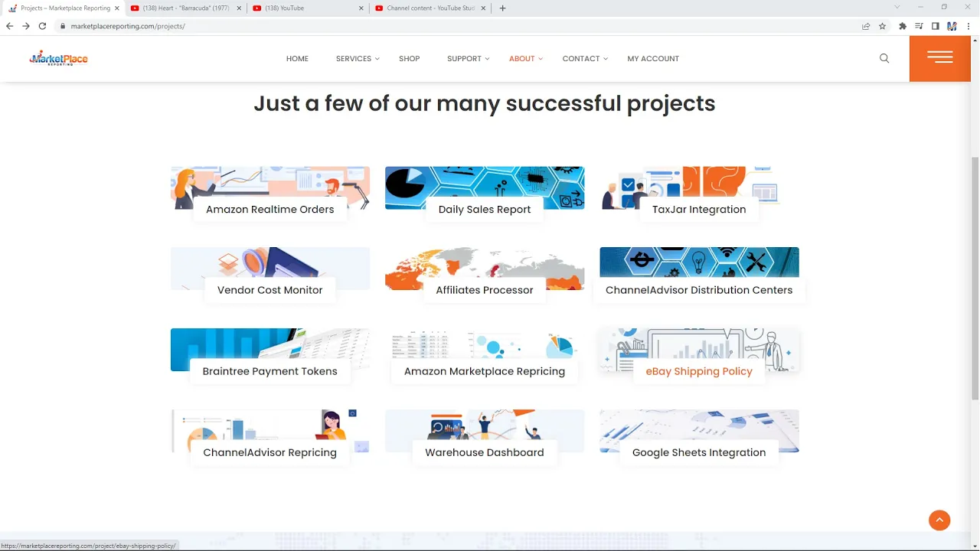Click the padlock site info icon
980x551 pixels.
tap(63, 26)
